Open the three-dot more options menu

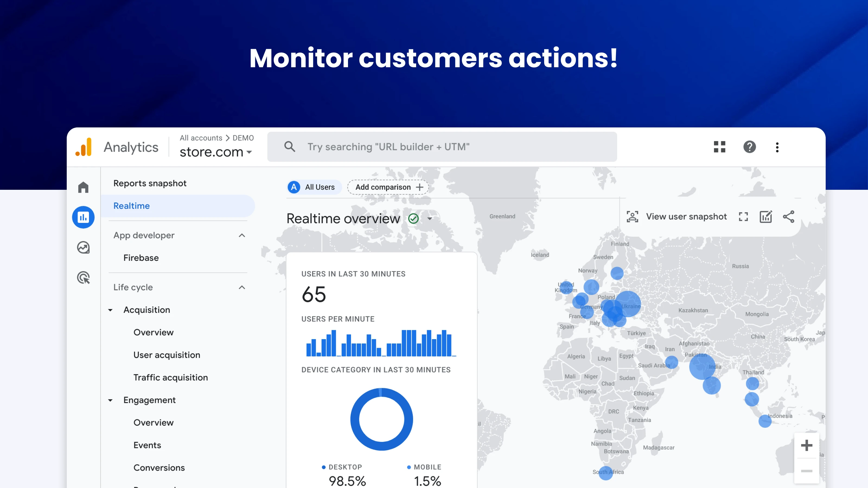pos(777,147)
